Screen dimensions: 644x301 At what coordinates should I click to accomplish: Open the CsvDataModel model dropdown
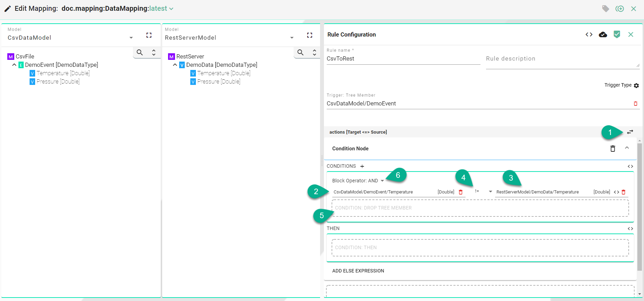click(x=131, y=38)
